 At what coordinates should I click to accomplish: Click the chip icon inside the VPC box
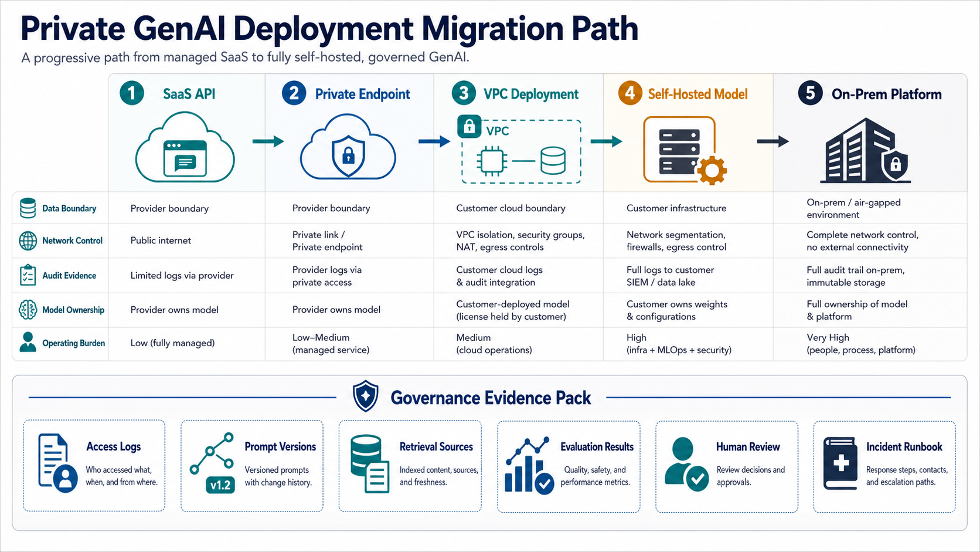pos(491,161)
